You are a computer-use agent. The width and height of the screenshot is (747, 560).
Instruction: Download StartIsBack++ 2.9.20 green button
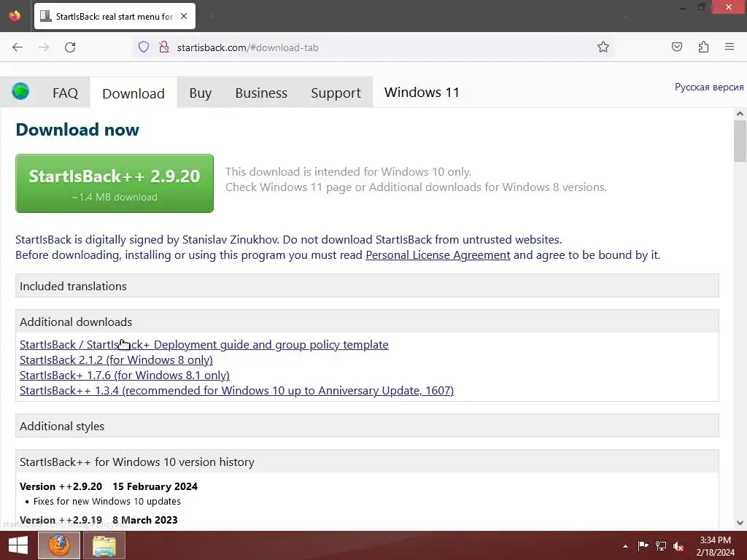coord(115,183)
